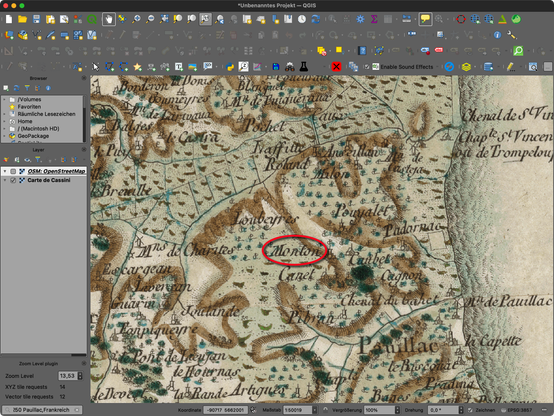Clear the locator search field
This screenshot has width=554, height=416.
[77, 410]
